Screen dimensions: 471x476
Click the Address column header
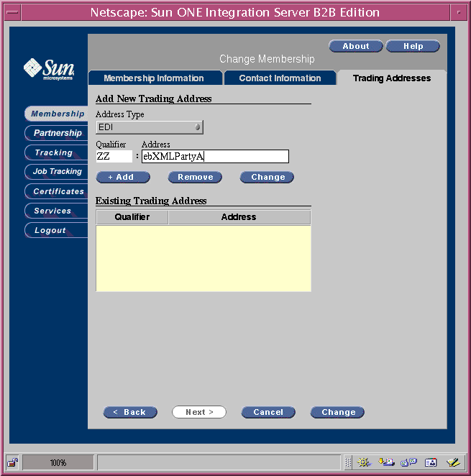[239, 217]
